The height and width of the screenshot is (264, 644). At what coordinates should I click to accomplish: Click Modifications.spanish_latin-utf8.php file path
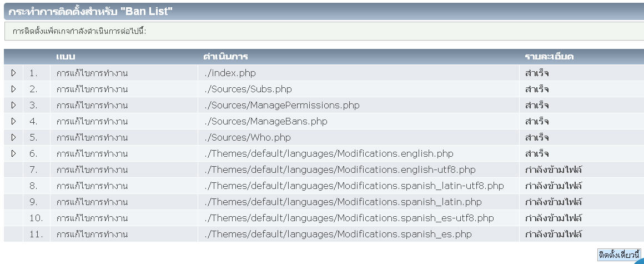353,186
